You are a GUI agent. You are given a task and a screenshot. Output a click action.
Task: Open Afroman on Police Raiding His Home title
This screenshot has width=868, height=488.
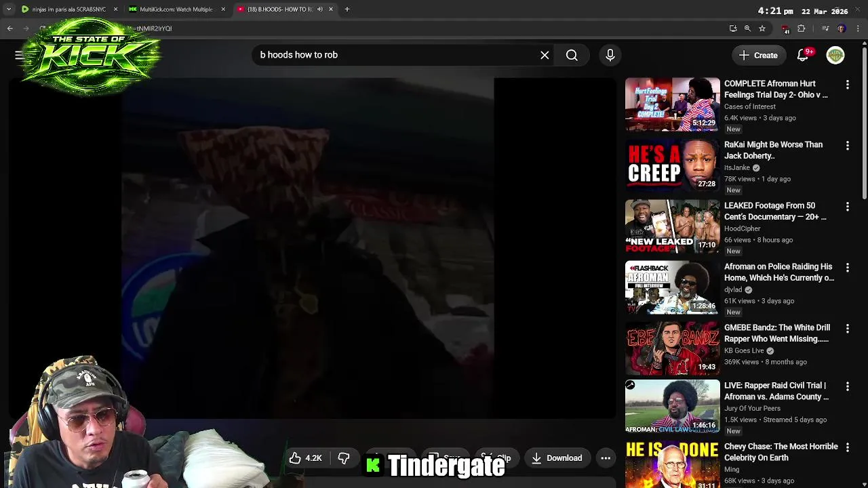pos(779,272)
